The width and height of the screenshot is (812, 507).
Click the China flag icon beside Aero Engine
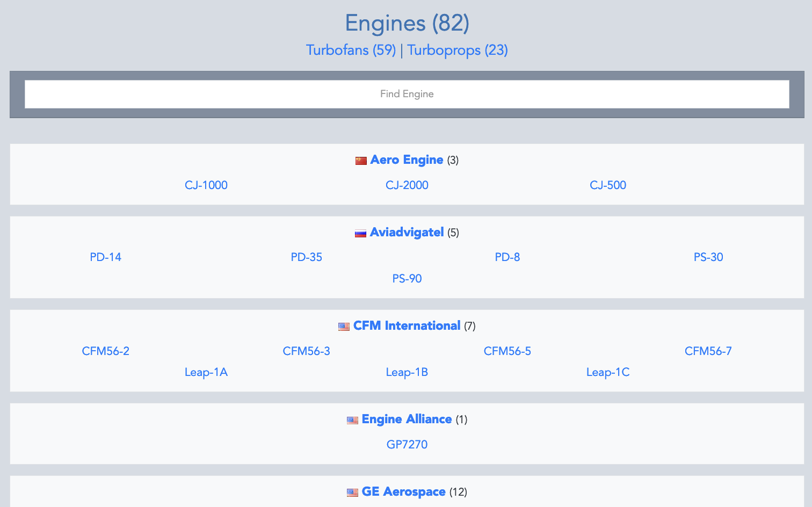(x=360, y=160)
